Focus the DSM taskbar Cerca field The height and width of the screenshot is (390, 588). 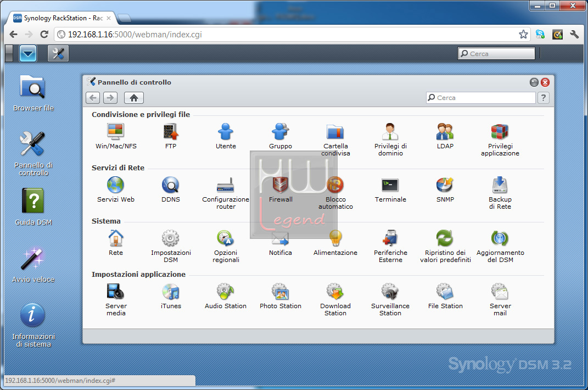coord(496,54)
